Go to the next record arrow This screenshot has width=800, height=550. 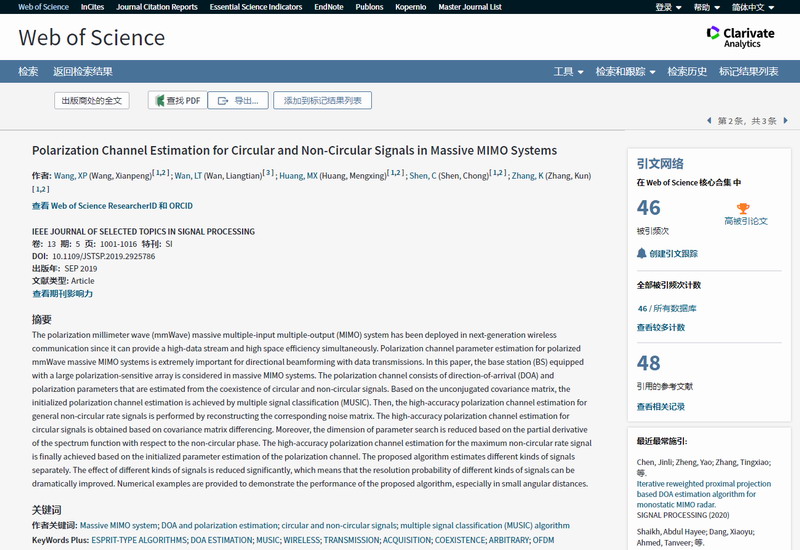785,121
